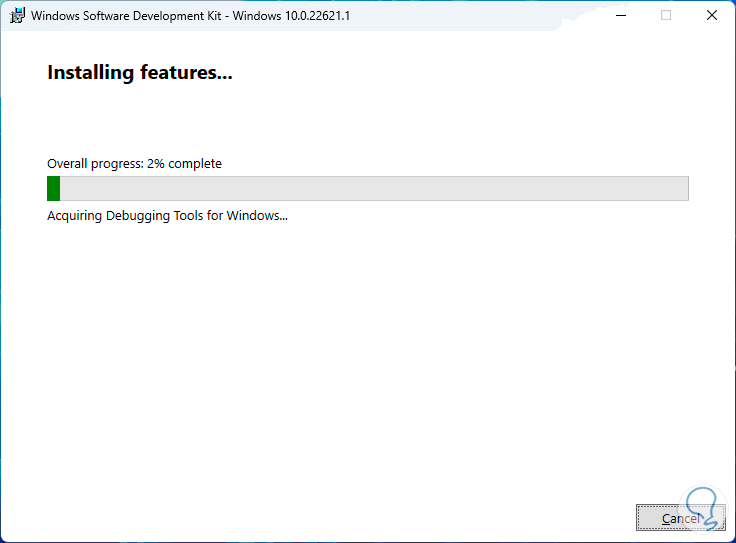Click the window title 'Windows Software Development Kit'
This screenshot has width=736, height=543.
(x=126, y=16)
